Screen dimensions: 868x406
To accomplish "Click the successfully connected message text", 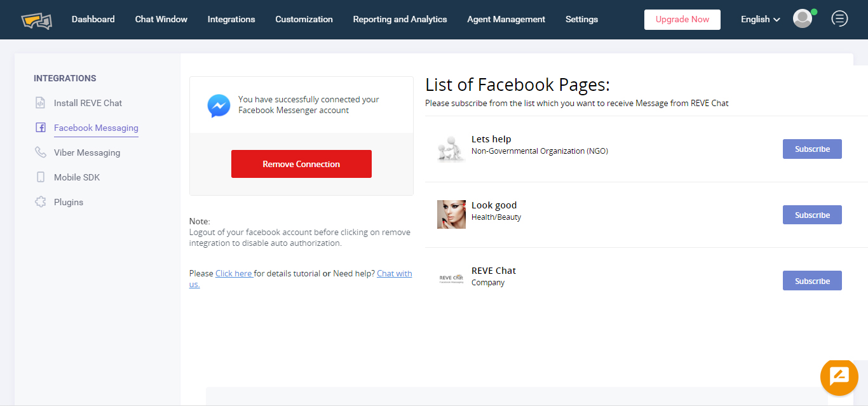I will (x=309, y=105).
